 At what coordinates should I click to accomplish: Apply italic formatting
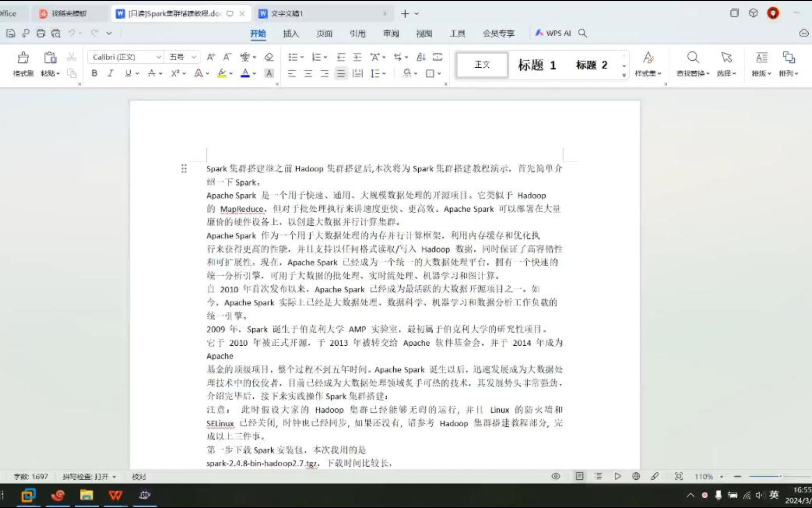coord(110,73)
